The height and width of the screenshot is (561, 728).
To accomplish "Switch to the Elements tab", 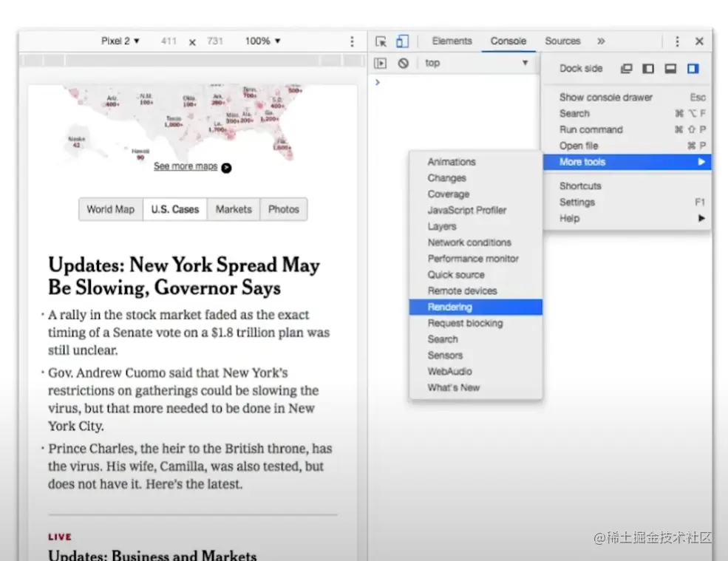I will (452, 41).
